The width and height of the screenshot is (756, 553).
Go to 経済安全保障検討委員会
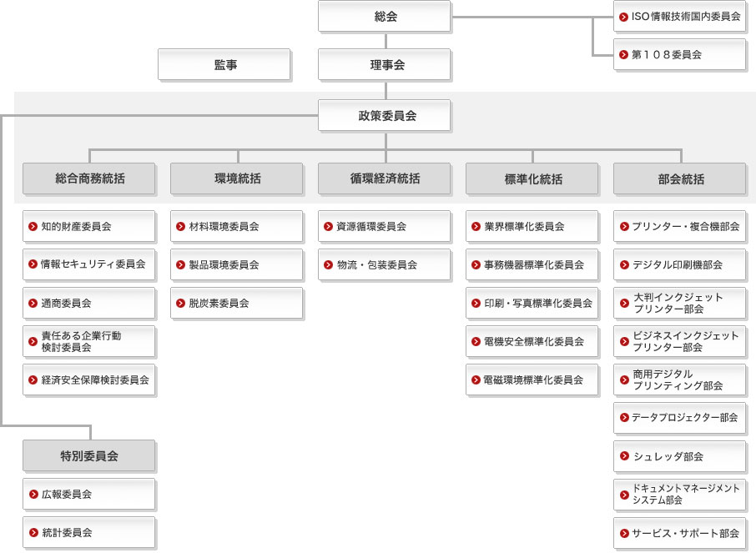click(x=94, y=380)
